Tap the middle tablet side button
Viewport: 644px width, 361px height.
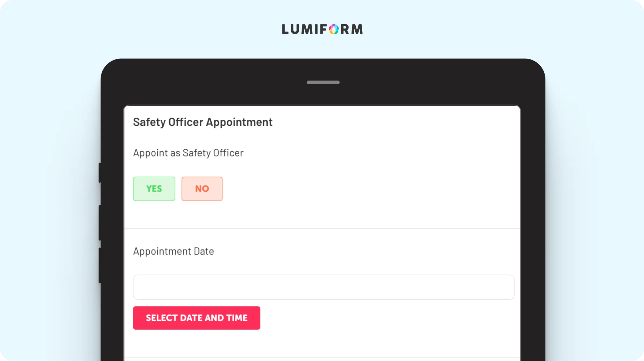pos(100,223)
